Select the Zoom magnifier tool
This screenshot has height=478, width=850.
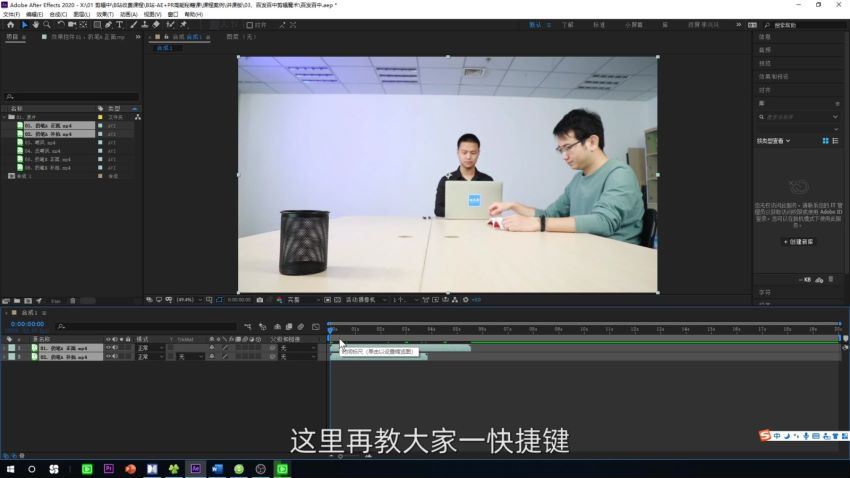pos(47,25)
